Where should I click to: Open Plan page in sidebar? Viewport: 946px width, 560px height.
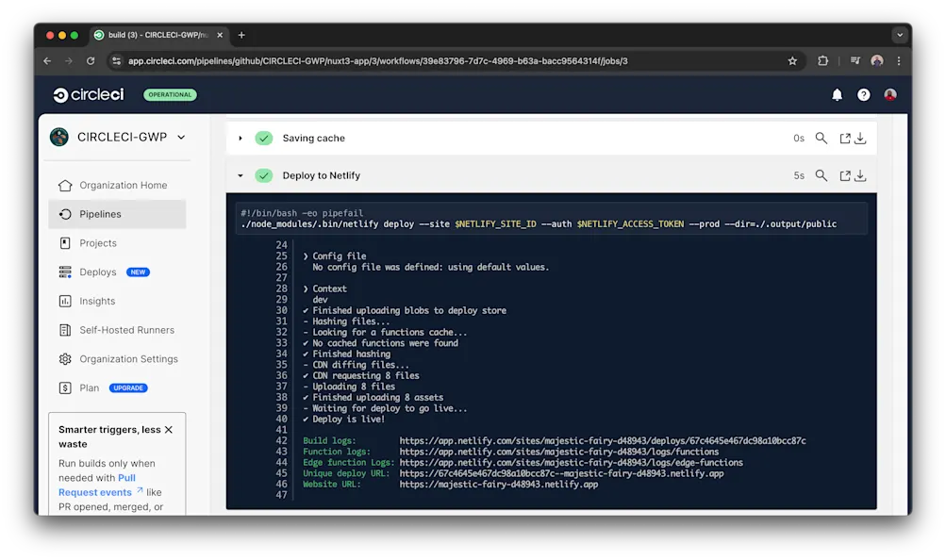(x=89, y=387)
